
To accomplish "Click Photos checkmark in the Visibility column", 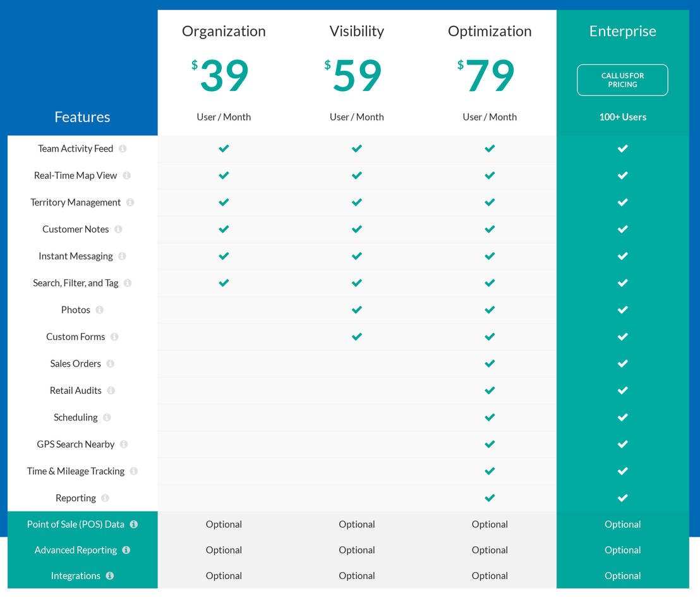I will [357, 310].
